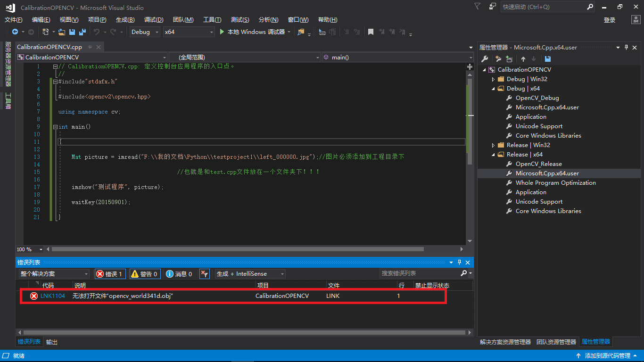Click the feedback icon near quick launch
Screen dimensions: 644x362
click(493, 7)
